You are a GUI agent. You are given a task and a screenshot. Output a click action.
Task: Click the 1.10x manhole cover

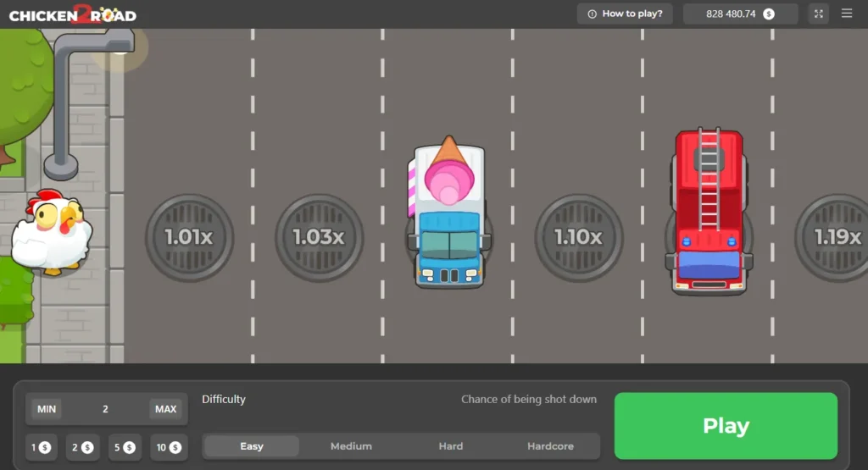tap(578, 238)
